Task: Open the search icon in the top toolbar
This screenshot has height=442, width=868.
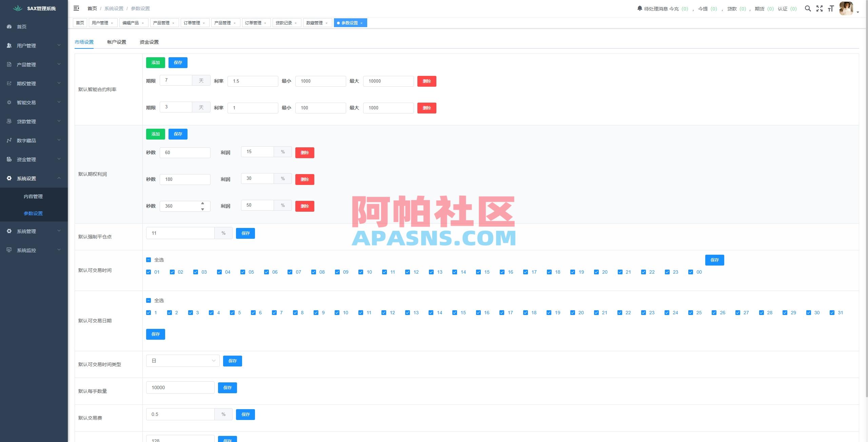Action: coord(808,8)
